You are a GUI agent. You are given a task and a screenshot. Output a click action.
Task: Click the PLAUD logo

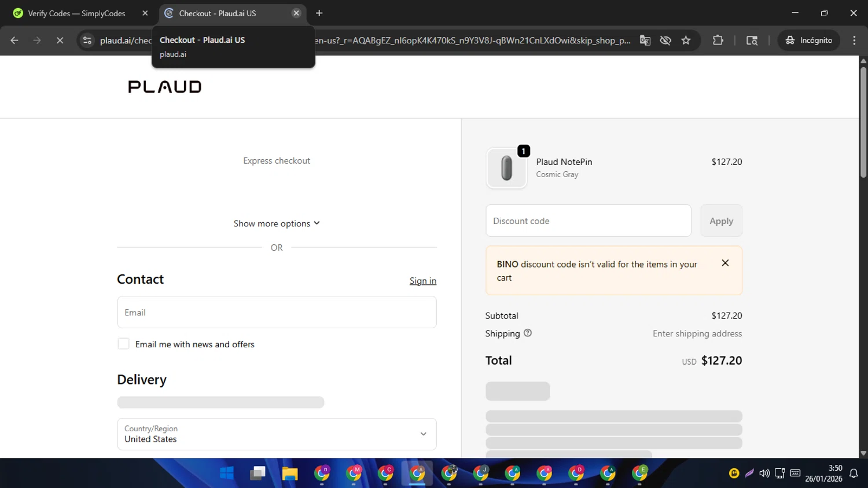coord(165,87)
